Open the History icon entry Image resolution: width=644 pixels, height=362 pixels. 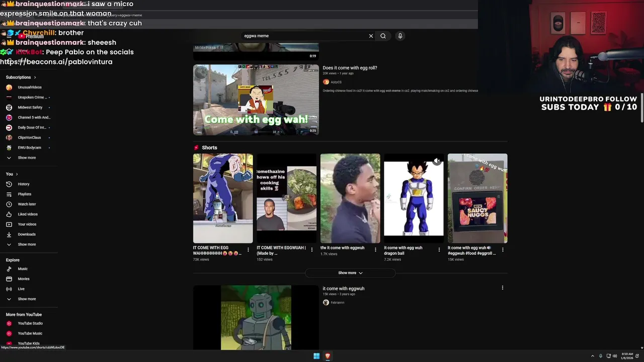pos(9,184)
